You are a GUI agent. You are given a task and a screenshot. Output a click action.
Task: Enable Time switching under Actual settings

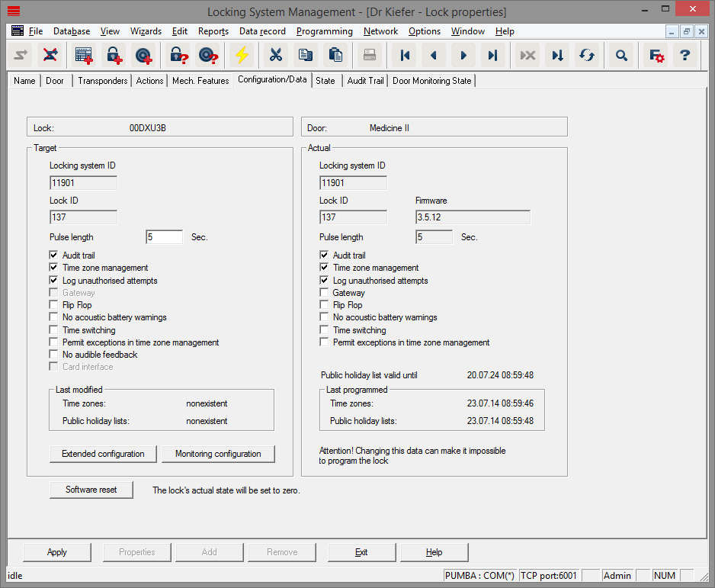pyautogui.click(x=323, y=329)
